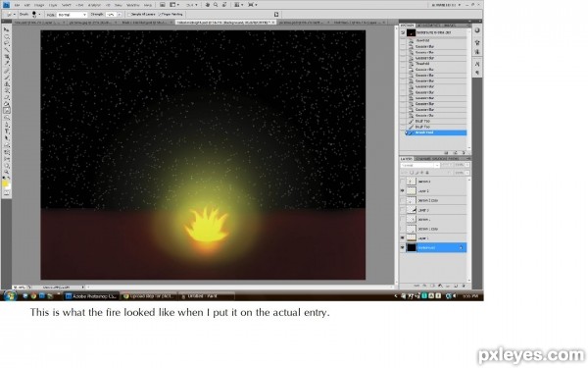The height and width of the screenshot is (368, 588).
Task: Open the layer blend mode dropdown
Action: point(420,165)
